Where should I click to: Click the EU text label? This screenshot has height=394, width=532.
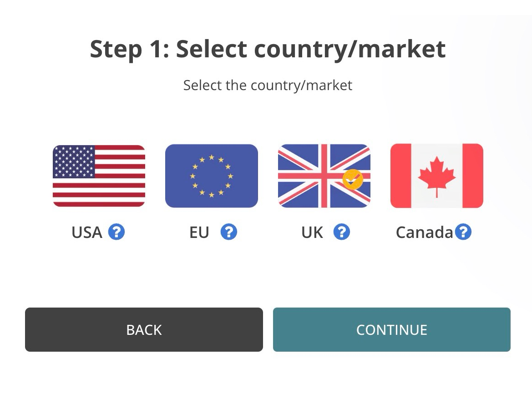click(199, 232)
